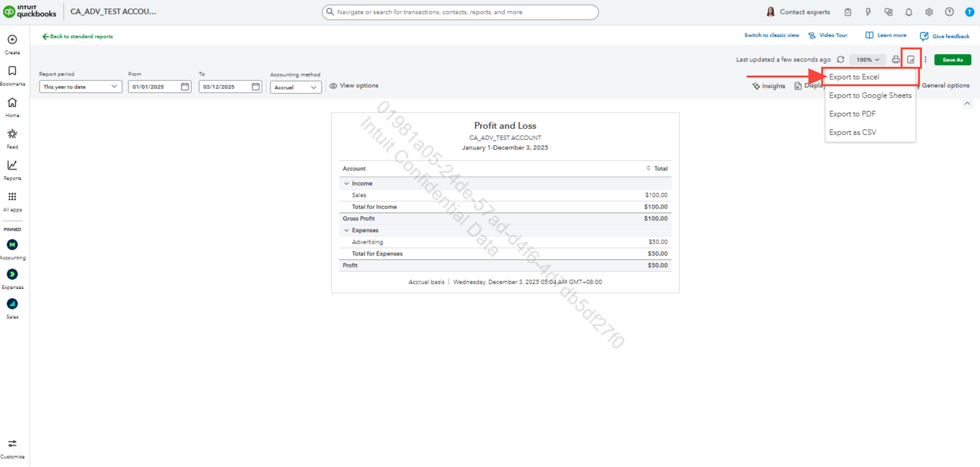Select Export to Excel option
Image resolution: width=980 pixels, height=467 pixels.
click(854, 77)
